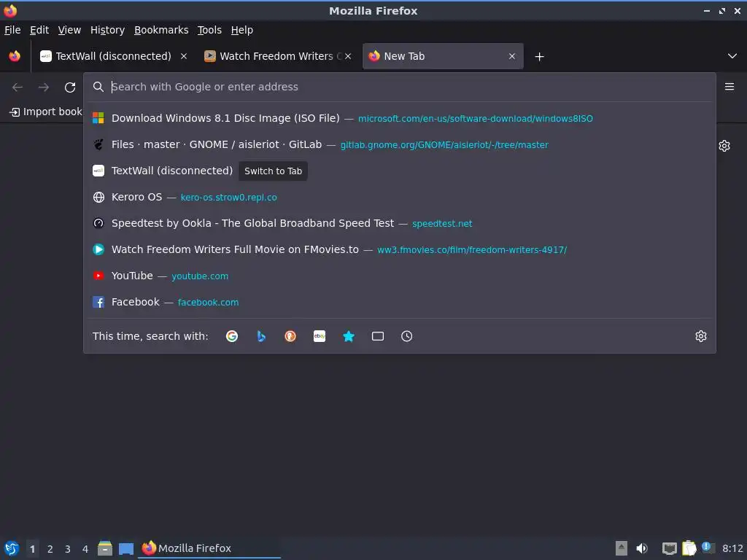Open the system start menu icon
Image resolution: width=747 pixels, height=560 pixels.
coord(12,548)
